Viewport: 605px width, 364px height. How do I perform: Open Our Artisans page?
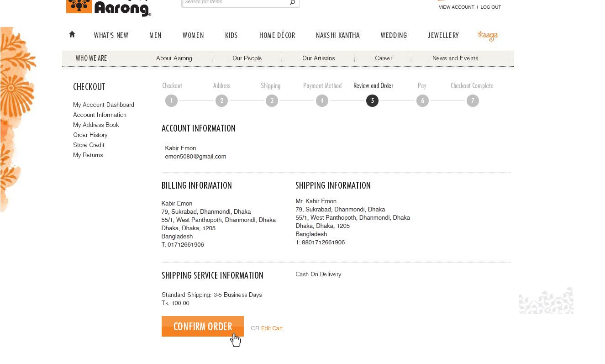(x=319, y=58)
